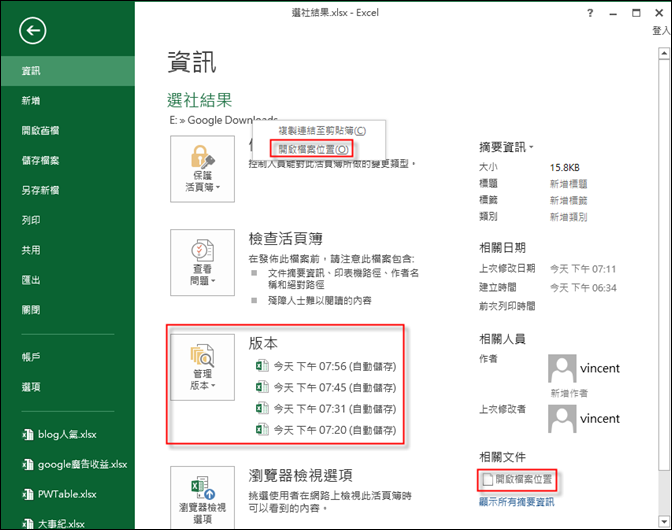
Task: Click the 新增標籤 tags field
Action: click(x=568, y=200)
